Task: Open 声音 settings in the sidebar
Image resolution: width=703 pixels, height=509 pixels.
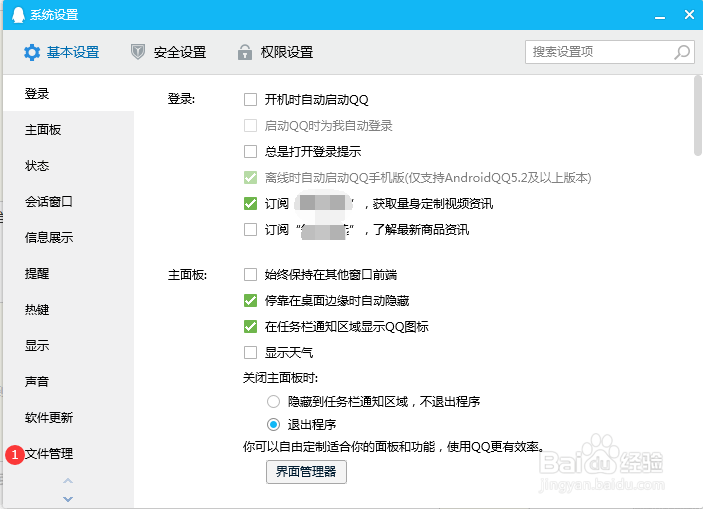Action: (x=69, y=382)
